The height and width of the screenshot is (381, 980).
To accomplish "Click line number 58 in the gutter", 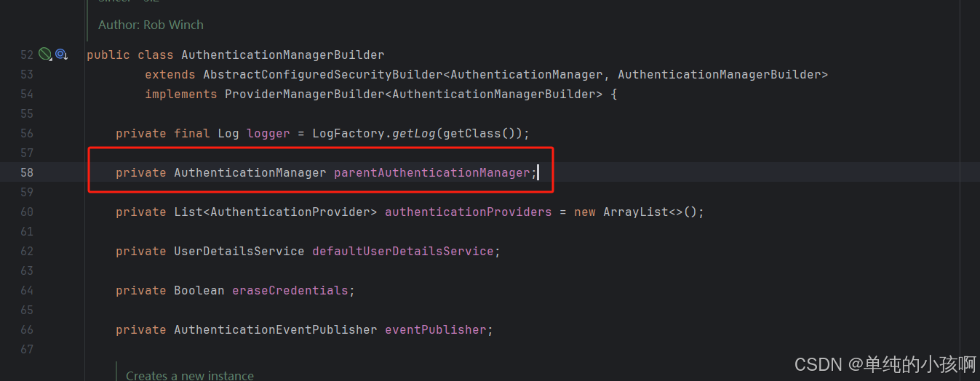I will 27,172.
